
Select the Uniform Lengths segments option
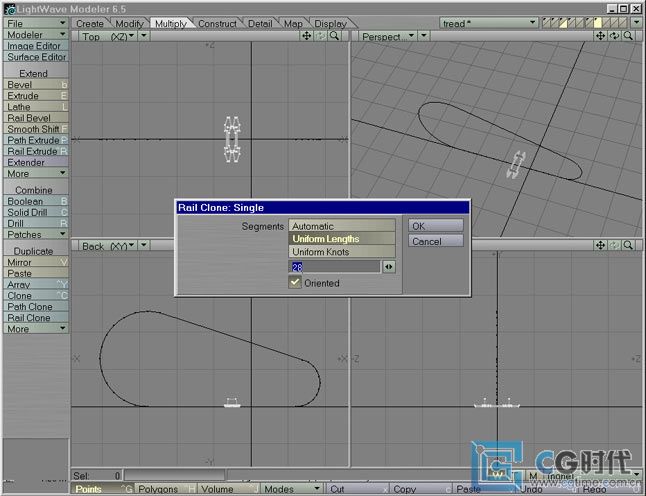342,239
